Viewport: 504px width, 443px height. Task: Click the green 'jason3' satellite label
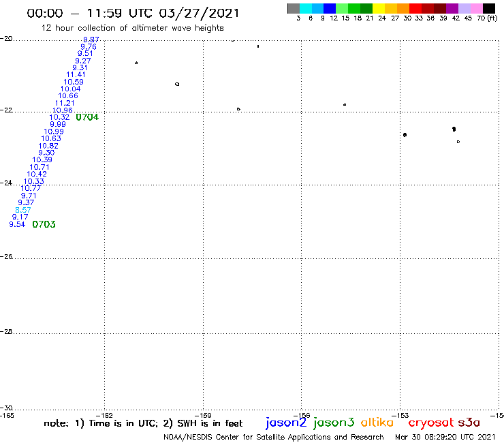click(x=334, y=423)
